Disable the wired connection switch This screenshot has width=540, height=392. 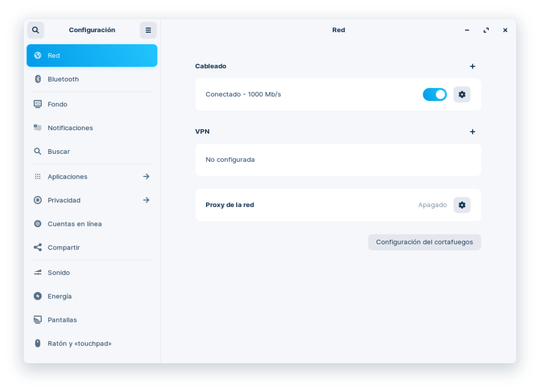click(435, 94)
